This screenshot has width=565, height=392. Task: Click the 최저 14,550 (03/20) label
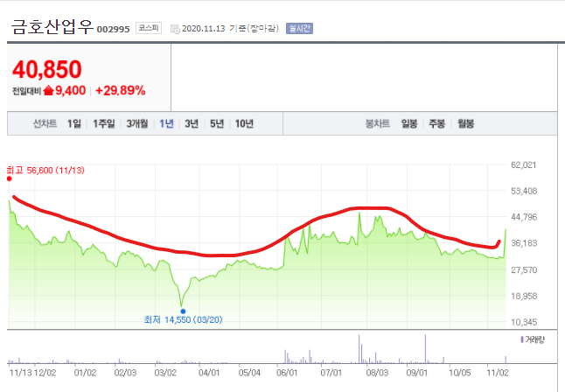coord(183,320)
